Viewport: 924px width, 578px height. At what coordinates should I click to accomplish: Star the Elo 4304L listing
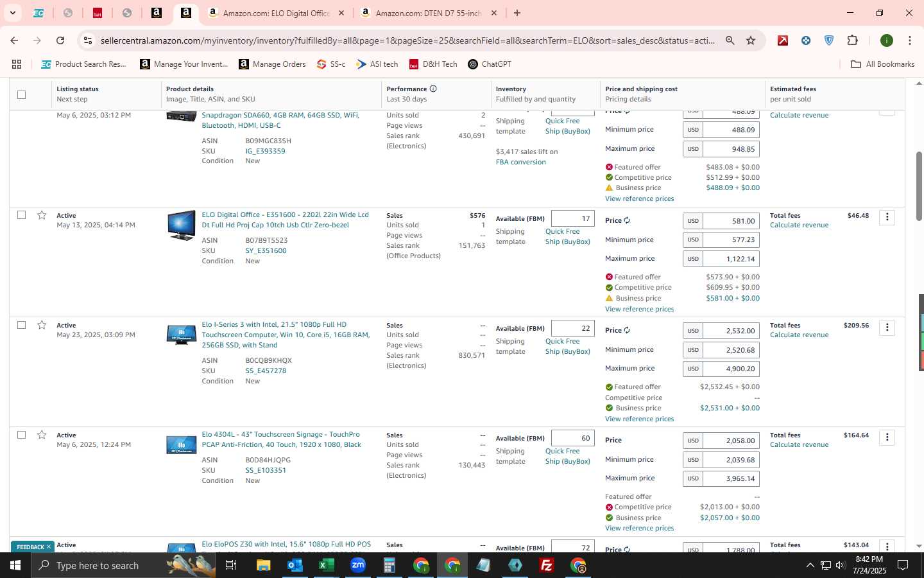[x=42, y=435]
